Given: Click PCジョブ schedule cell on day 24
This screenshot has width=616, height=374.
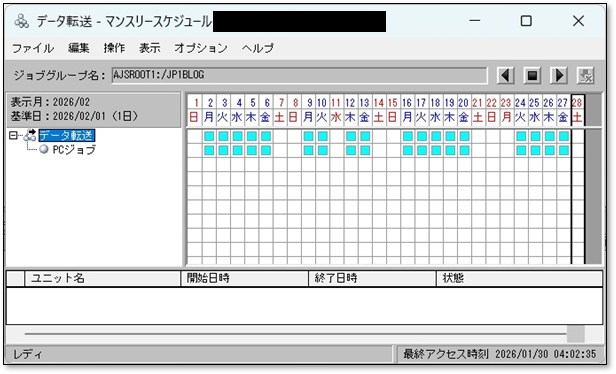Looking at the screenshot, I should point(521,150).
